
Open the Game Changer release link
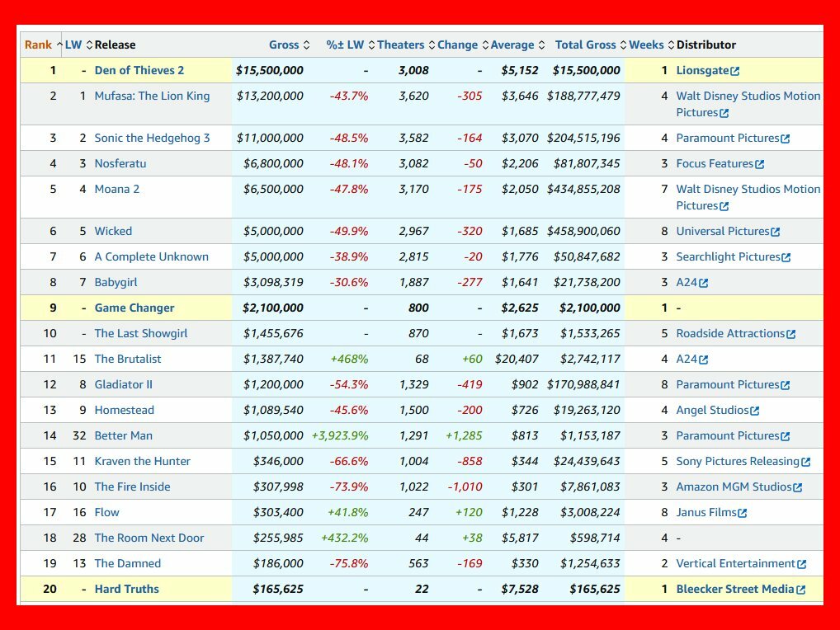point(134,308)
